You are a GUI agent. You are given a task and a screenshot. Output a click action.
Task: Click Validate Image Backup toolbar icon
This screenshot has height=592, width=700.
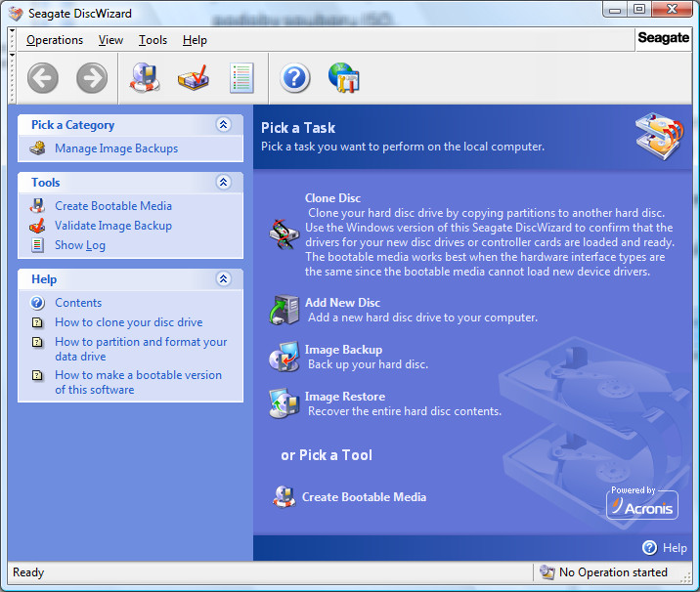coord(194,77)
